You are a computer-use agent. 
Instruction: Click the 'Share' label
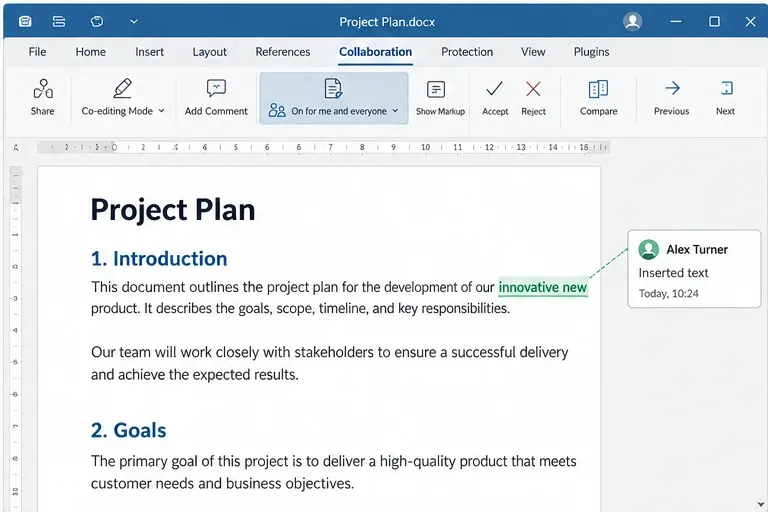[43, 111]
